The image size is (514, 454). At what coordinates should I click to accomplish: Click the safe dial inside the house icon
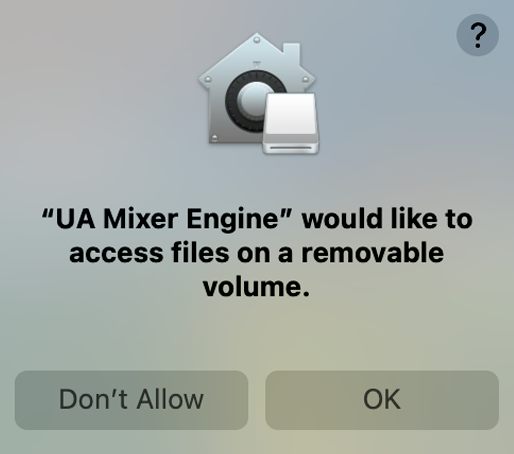pyautogui.click(x=253, y=99)
